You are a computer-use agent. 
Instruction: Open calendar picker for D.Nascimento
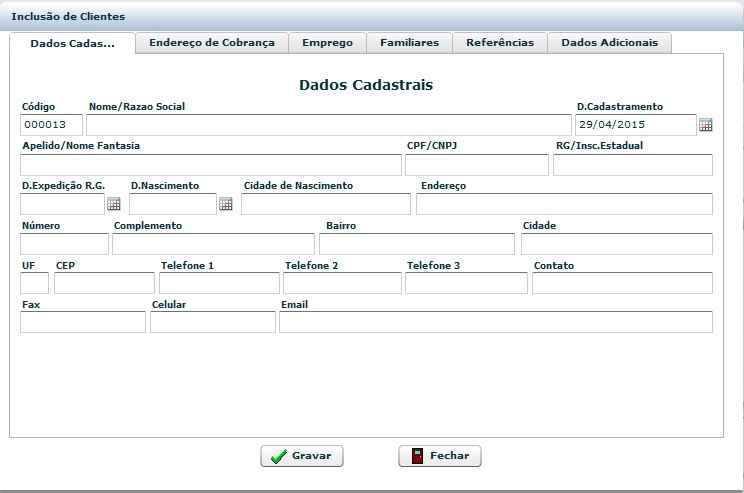click(x=225, y=204)
